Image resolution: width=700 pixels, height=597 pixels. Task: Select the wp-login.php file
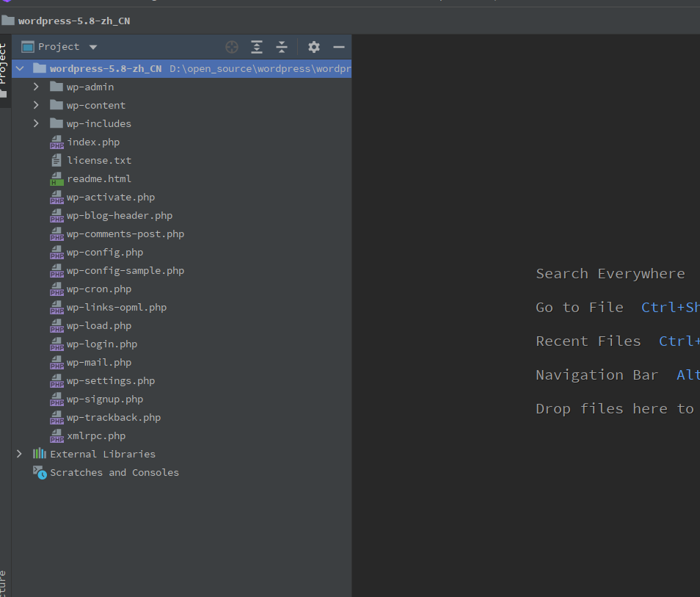101,344
